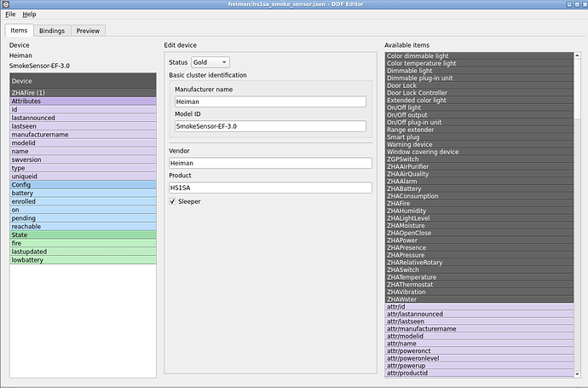Screen dimensions: 588x388
Task: Open the Status dropdown showing Gold
Action: tap(210, 62)
